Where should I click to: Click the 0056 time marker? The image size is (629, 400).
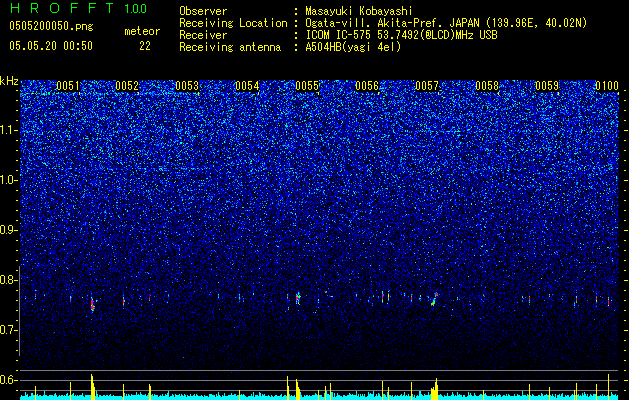point(367,86)
